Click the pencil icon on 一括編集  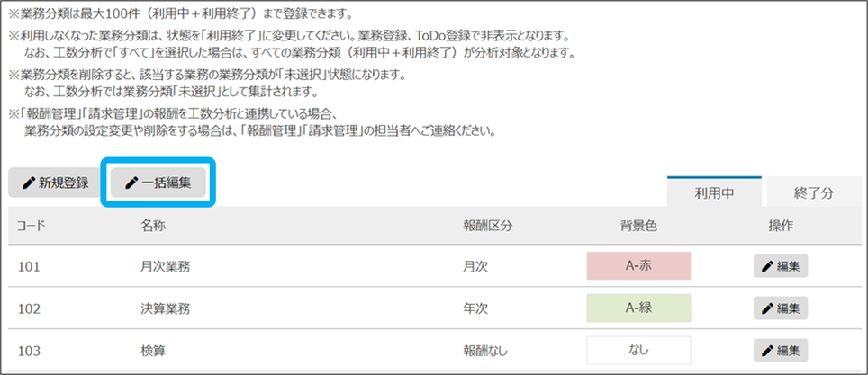click(x=131, y=183)
